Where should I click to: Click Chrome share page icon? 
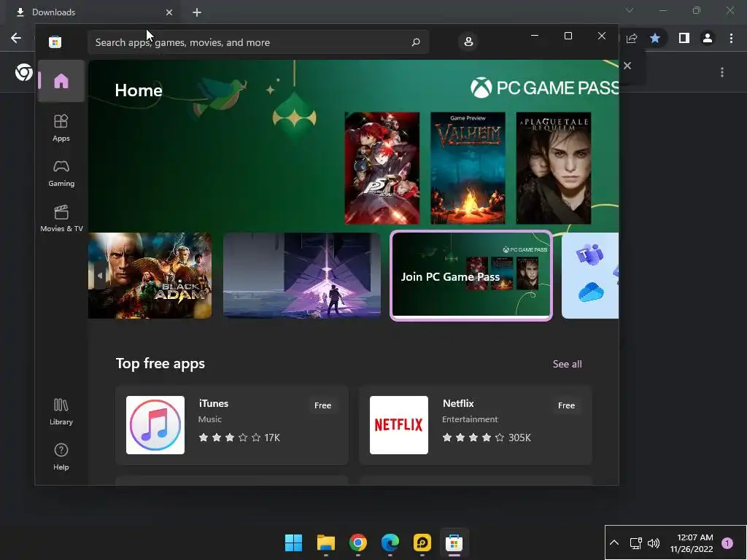tap(632, 38)
